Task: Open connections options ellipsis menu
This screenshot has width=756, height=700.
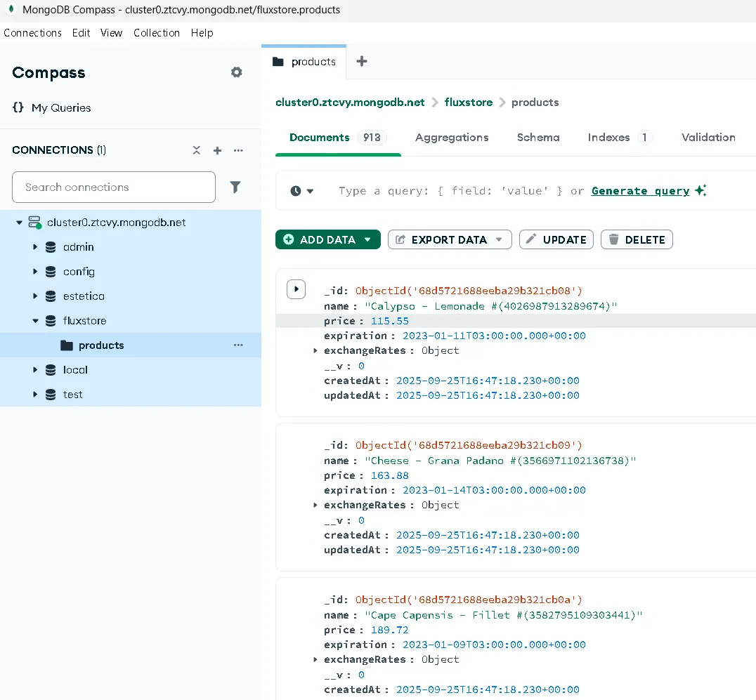Action: [x=238, y=150]
